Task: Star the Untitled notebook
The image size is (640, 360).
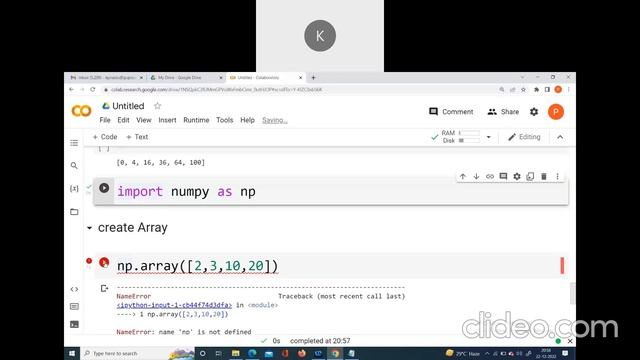Action: coord(158,106)
